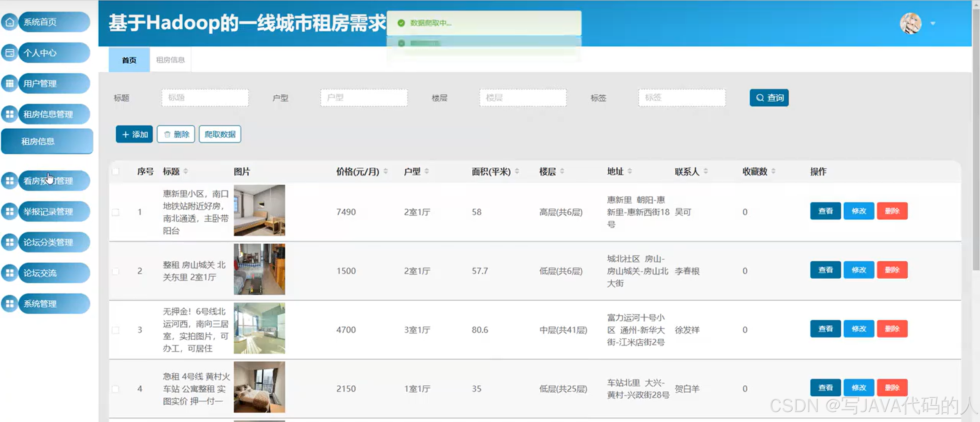The width and height of the screenshot is (980, 422).
Task: Open 系统首页 in the sidebar
Action: 54,22
